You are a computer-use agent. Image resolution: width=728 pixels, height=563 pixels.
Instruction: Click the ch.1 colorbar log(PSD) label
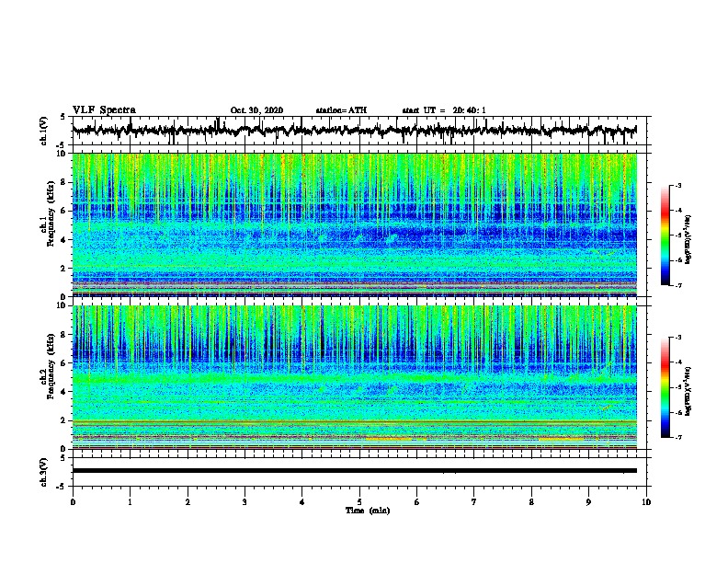tap(688, 239)
